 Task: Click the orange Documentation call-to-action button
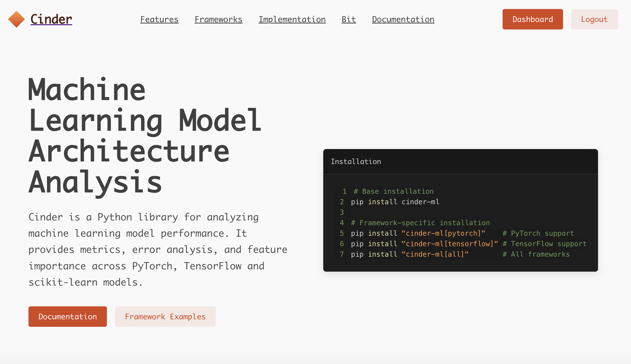click(67, 316)
